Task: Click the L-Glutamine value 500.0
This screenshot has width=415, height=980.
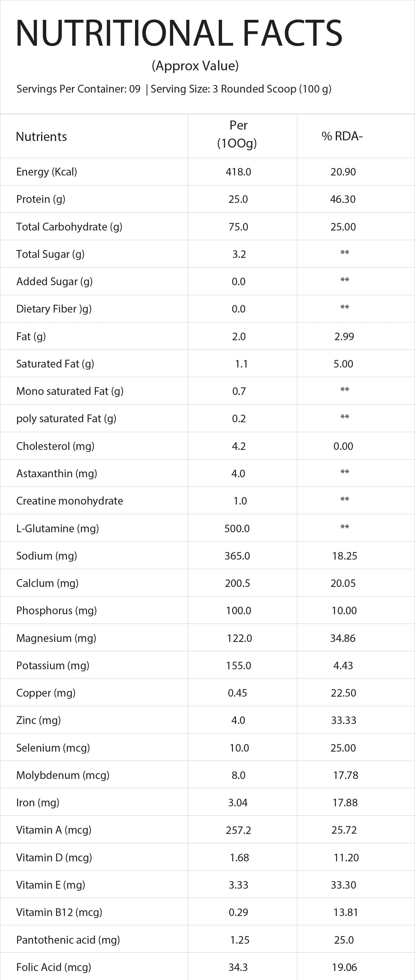Action: (x=237, y=528)
